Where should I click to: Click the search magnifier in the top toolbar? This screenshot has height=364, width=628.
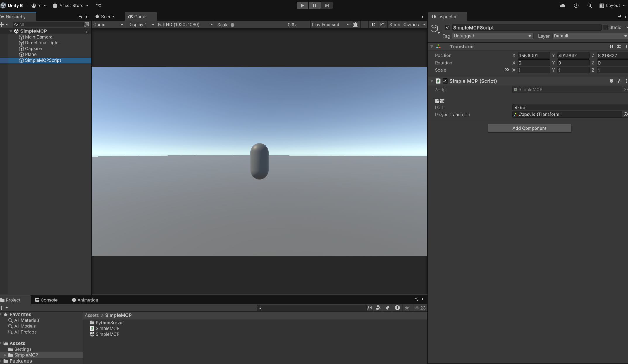[x=589, y=6]
